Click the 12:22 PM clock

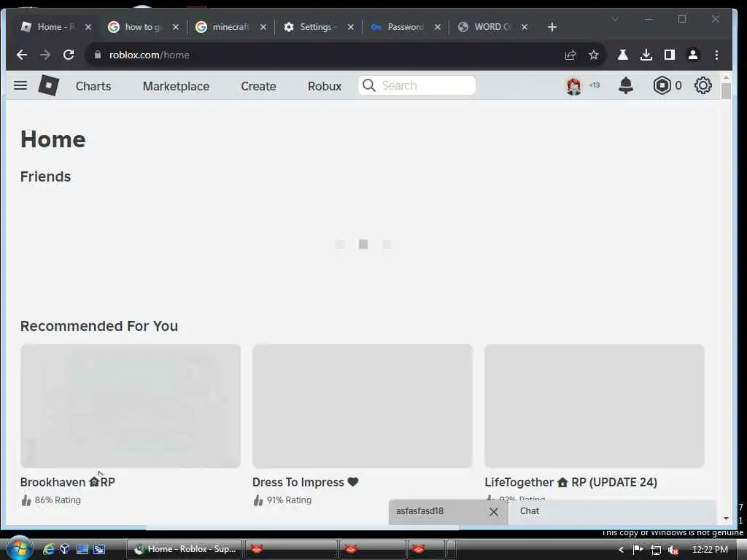coord(710,550)
